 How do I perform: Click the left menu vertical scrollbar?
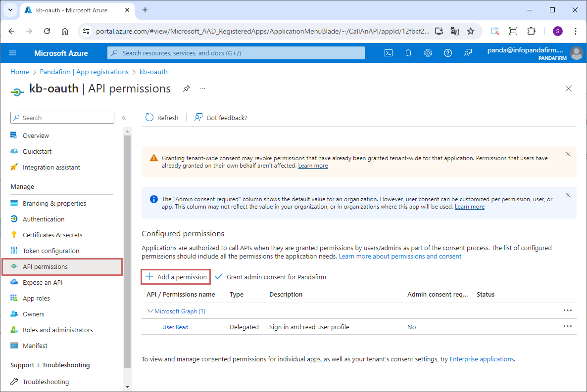(x=127, y=247)
